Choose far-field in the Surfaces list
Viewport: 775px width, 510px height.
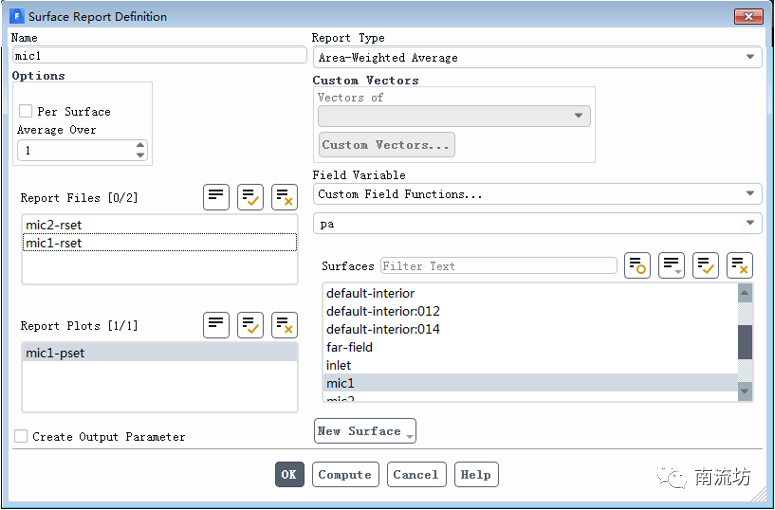click(349, 347)
